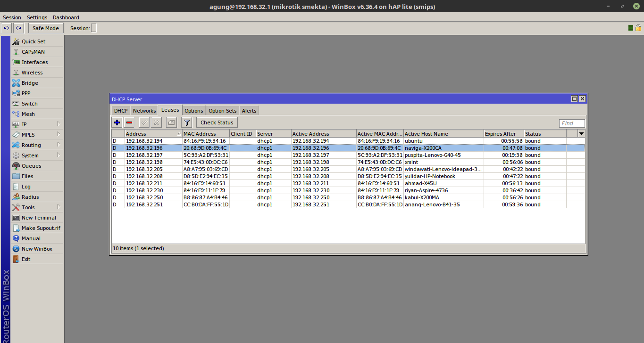Image resolution: width=644 pixels, height=343 pixels.
Task: Click address 192.168.32.205 cell
Action: tap(153, 169)
